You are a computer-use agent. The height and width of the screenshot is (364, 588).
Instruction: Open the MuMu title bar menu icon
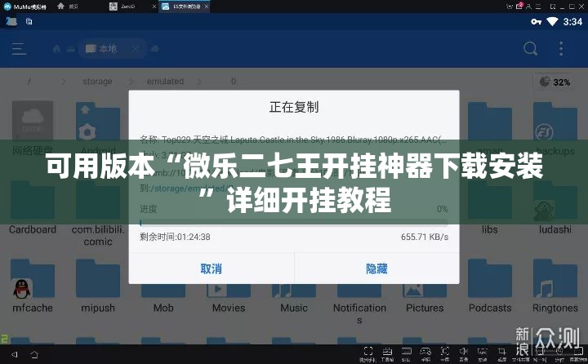[538, 6]
